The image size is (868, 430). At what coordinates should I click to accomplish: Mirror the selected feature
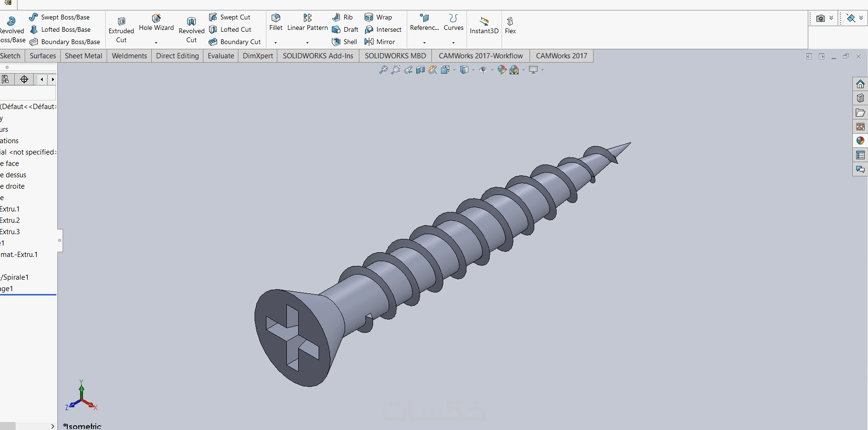click(380, 42)
